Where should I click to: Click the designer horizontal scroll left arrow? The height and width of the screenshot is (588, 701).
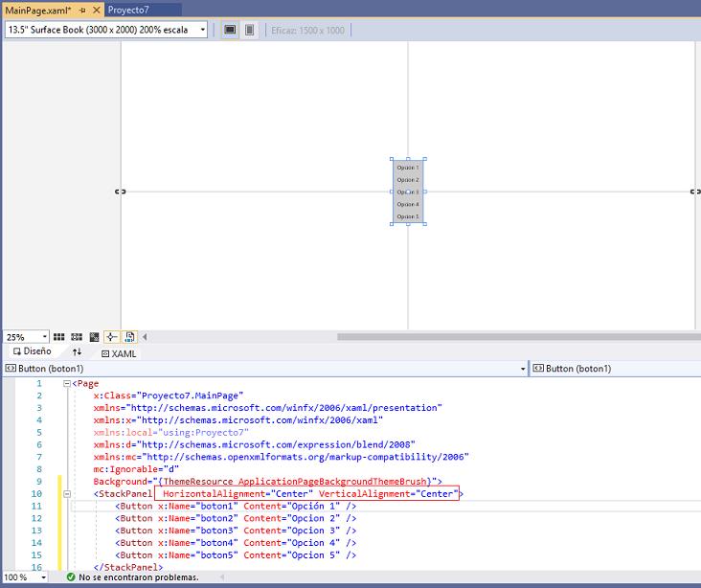(145, 337)
